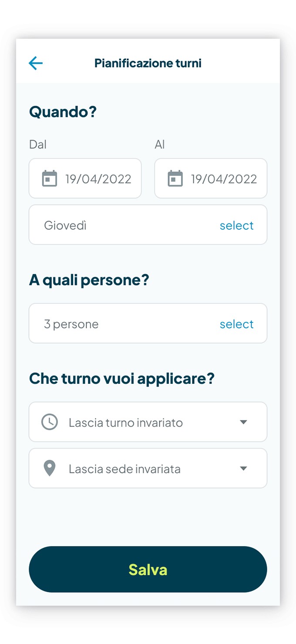Image resolution: width=296 pixels, height=644 pixels.
Task: Select the Al end date field
Action: point(211,178)
